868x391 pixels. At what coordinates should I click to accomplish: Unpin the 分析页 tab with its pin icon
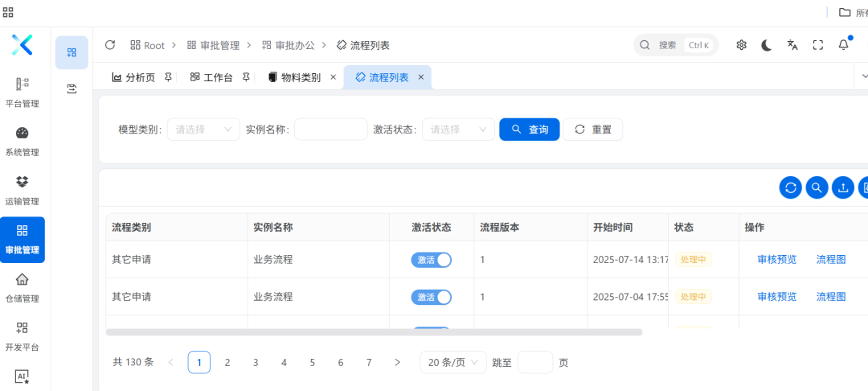tap(168, 77)
